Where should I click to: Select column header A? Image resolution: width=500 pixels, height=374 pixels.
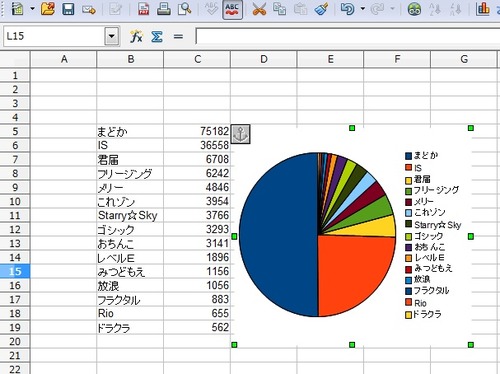coord(64,59)
